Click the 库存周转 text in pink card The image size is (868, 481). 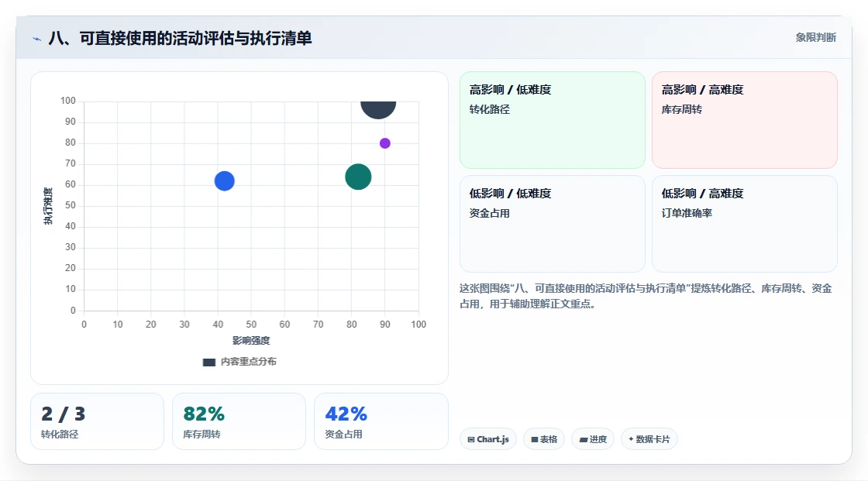682,109
